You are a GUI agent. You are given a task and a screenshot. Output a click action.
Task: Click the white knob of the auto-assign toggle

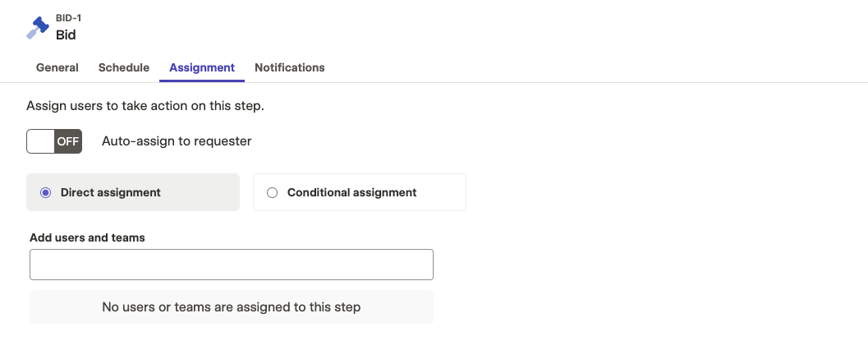pyautogui.click(x=40, y=141)
